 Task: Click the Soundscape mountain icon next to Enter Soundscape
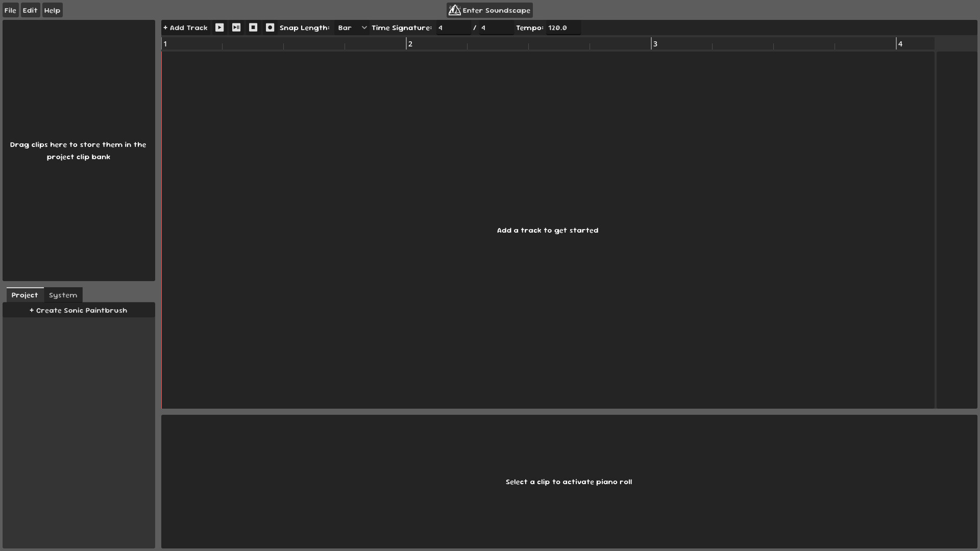(454, 10)
